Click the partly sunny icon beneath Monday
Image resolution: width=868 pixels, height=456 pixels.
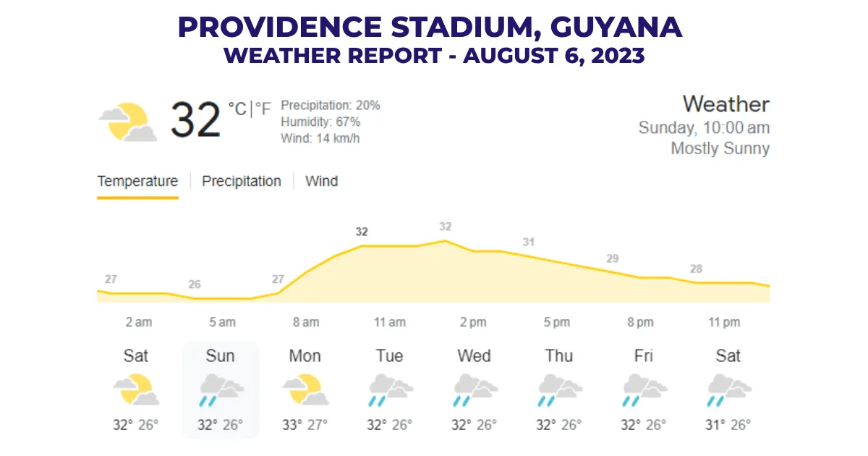[305, 389]
